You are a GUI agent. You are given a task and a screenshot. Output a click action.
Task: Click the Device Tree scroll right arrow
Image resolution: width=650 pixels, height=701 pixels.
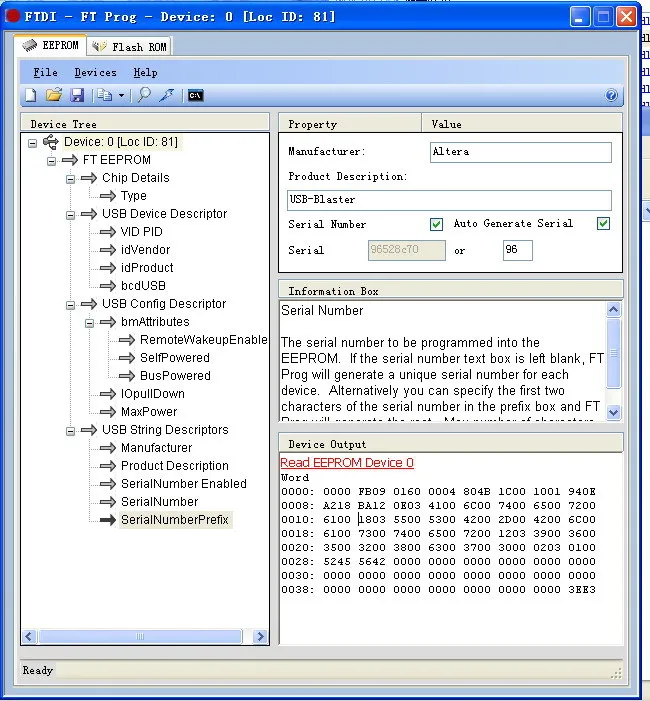[260, 636]
